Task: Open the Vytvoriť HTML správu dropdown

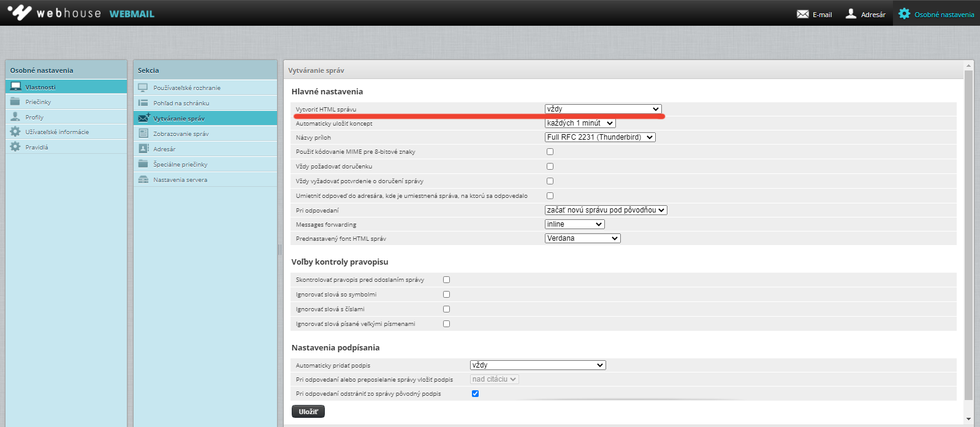Action: 603,109
